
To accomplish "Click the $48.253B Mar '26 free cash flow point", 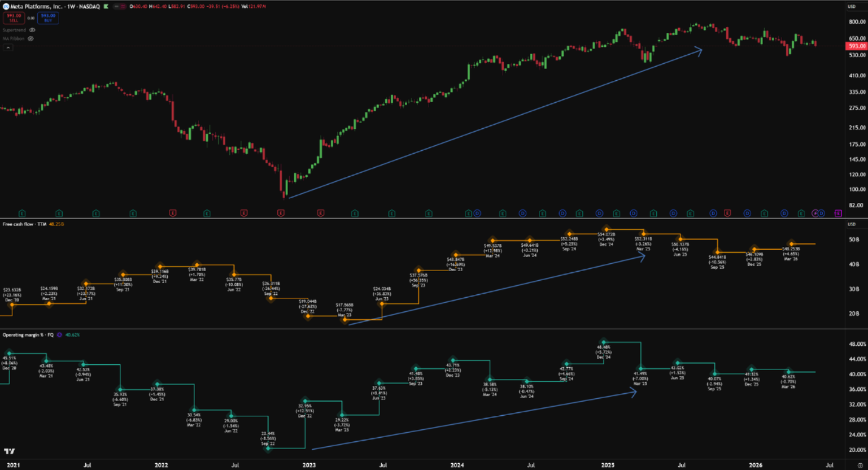I will pyautogui.click(x=791, y=244).
